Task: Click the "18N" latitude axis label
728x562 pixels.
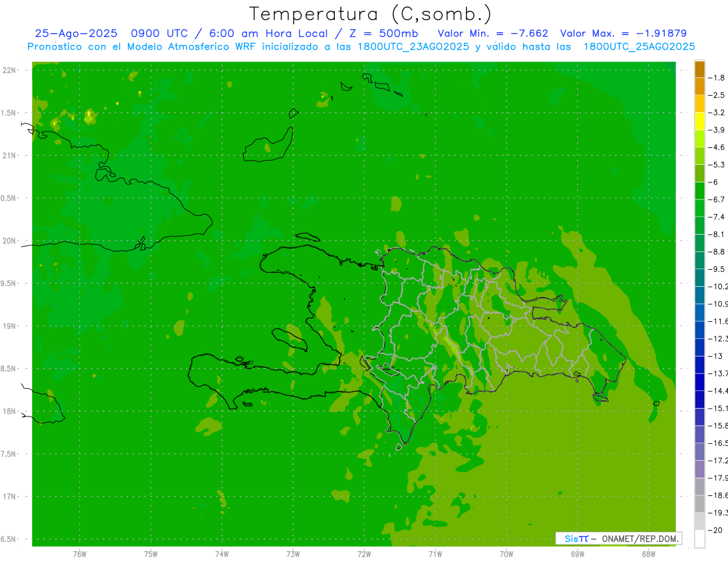Action: pos(10,411)
